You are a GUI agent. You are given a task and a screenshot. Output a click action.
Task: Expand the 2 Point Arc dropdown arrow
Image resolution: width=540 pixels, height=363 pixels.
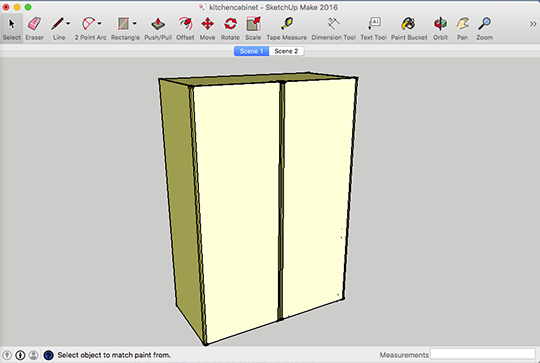(100, 24)
